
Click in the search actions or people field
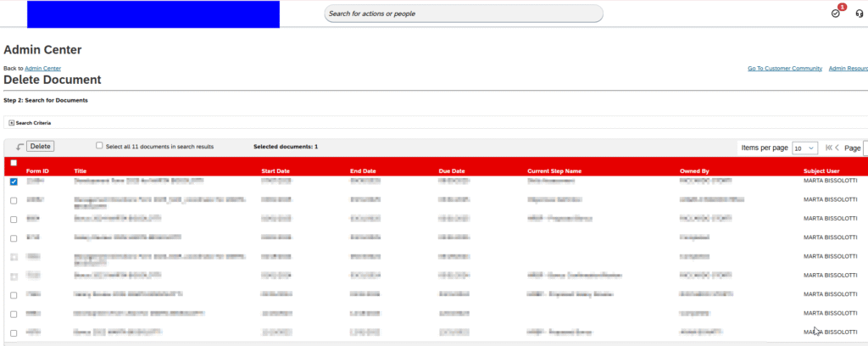(x=463, y=14)
